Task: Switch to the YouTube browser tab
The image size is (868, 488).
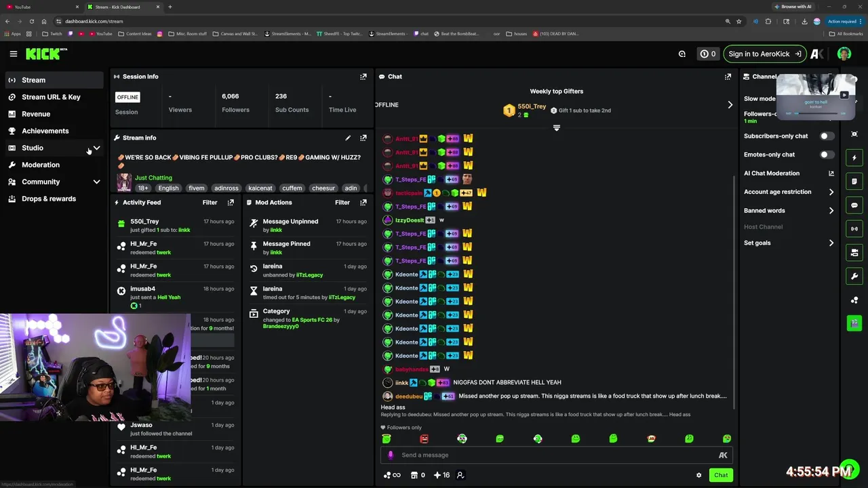Action: [41, 7]
